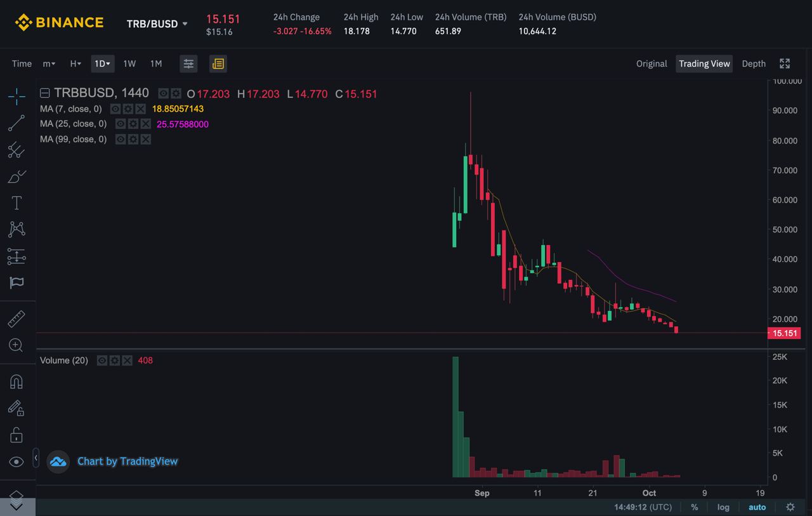Image resolution: width=812 pixels, height=516 pixels.
Task: Switch to Trading View chart
Action: click(704, 63)
